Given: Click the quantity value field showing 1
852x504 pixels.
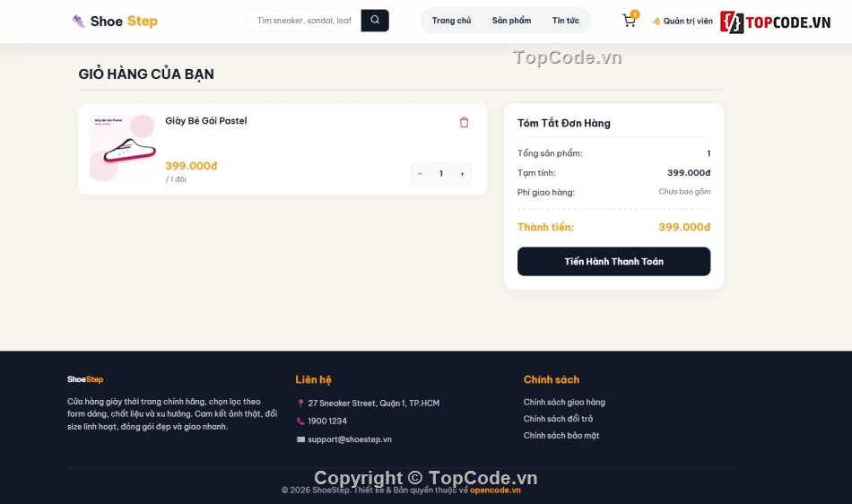Looking at the screenshot, I should pos(441,174).
